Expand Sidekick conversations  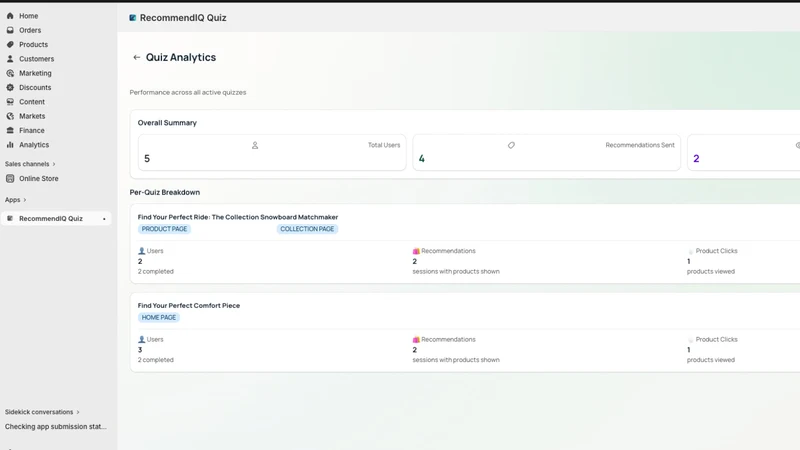(x=42, y=412)
